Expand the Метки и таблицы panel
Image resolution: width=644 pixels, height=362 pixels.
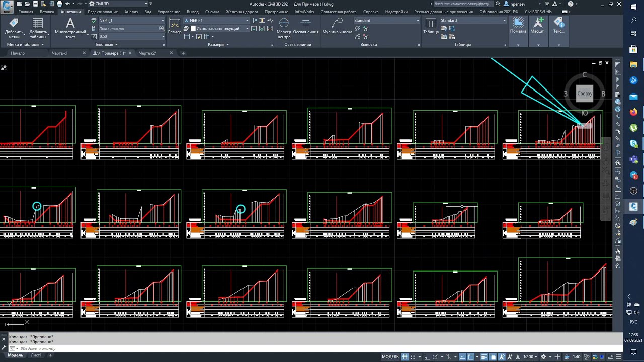pyautogui.click(x=25, y=45)
